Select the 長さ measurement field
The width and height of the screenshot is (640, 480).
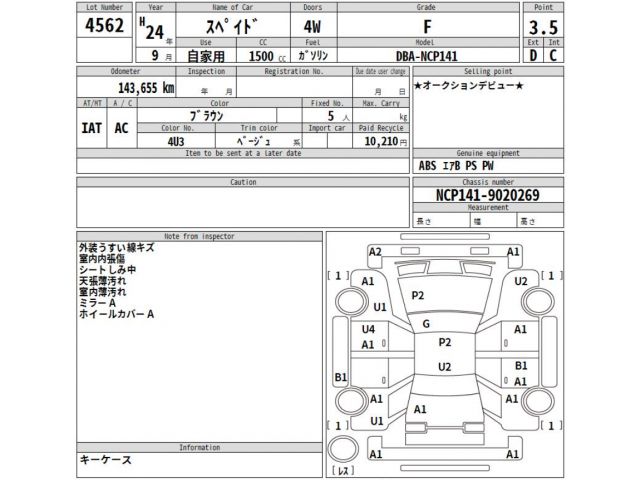click(441, 221)
